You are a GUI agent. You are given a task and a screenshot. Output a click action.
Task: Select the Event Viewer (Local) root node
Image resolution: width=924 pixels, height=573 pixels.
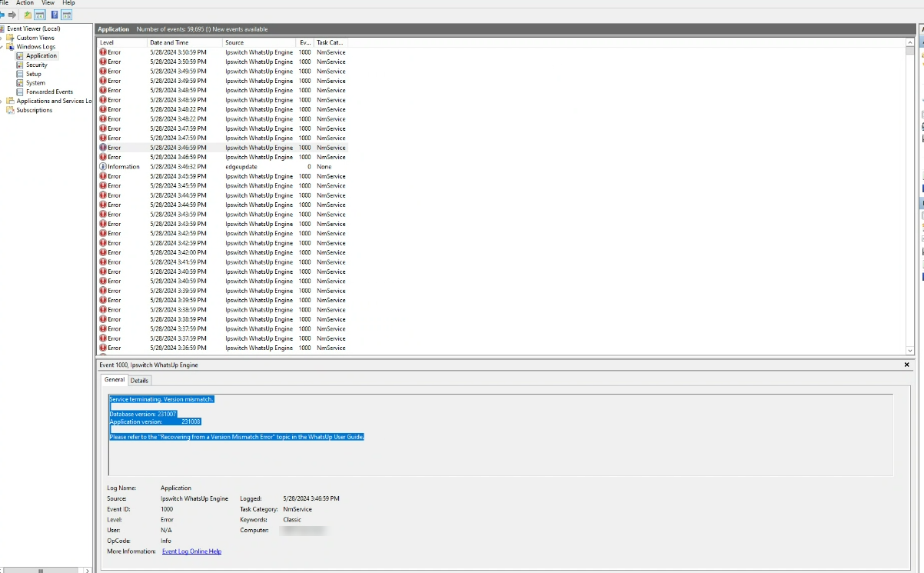click(x=33, y=28)
